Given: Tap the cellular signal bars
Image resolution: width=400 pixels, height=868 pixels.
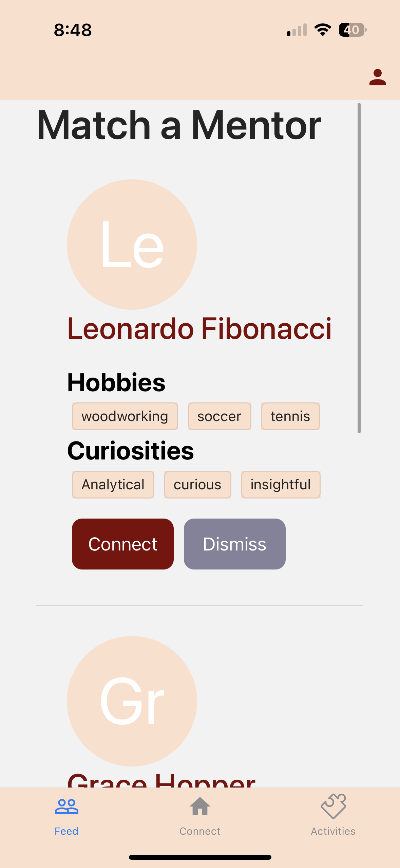Looking at the screenshot, I should coord(297,30).
